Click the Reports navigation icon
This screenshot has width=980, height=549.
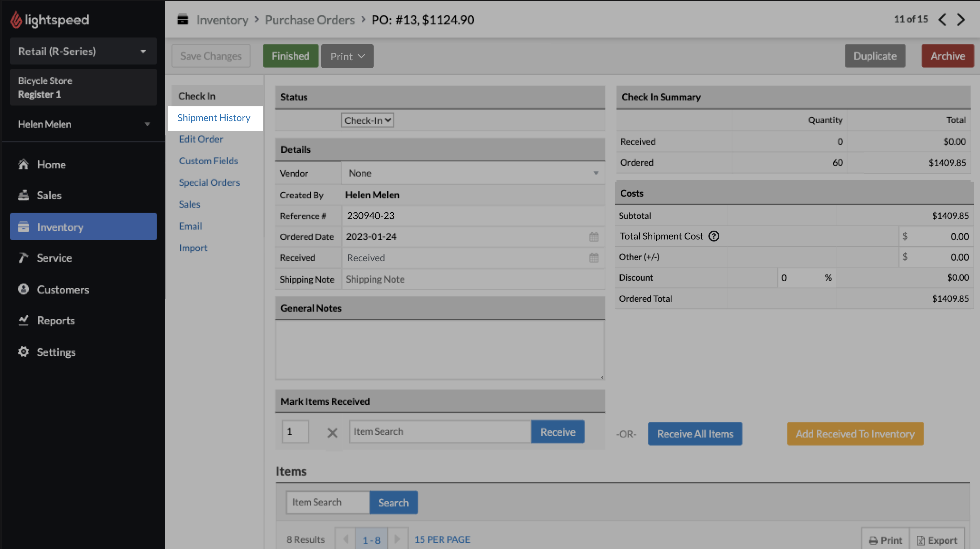23,320
